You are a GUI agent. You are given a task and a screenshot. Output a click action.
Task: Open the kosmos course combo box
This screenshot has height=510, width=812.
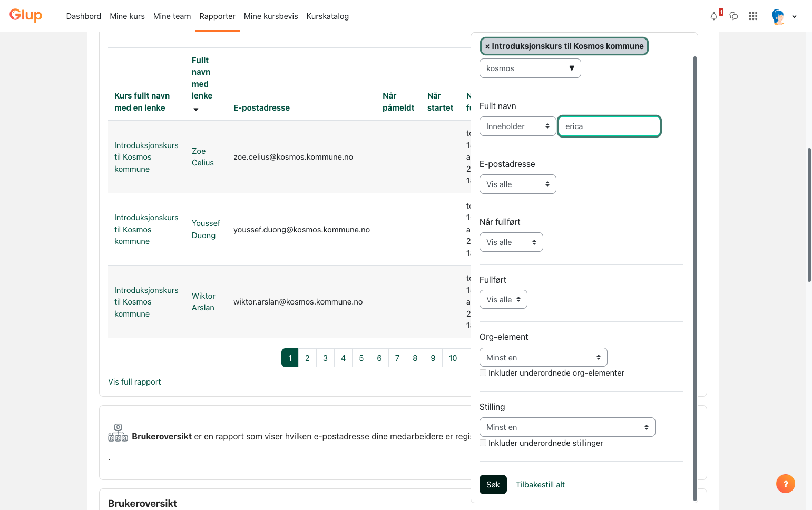point(530,68)
